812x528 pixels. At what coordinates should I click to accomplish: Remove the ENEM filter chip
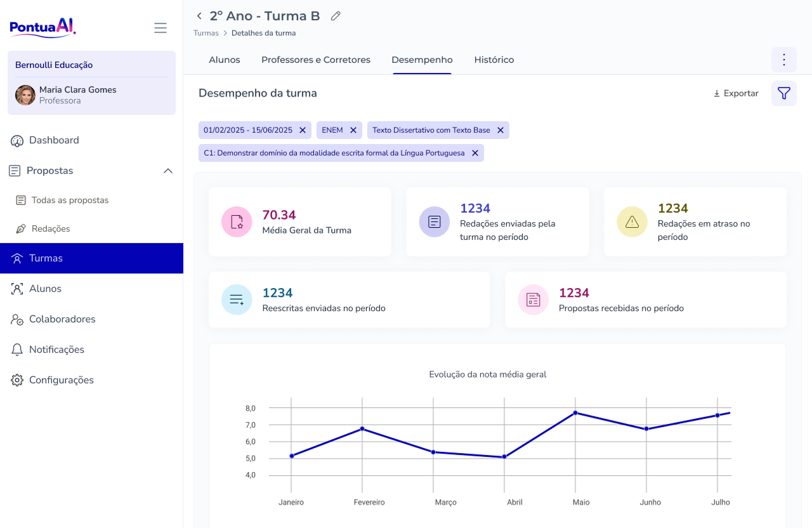coord(353,130)
